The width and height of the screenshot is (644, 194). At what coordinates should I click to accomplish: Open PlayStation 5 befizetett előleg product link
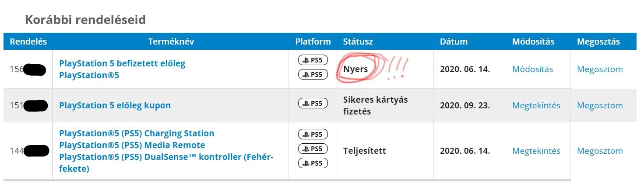pyautogui.click(x=122, y=63)
